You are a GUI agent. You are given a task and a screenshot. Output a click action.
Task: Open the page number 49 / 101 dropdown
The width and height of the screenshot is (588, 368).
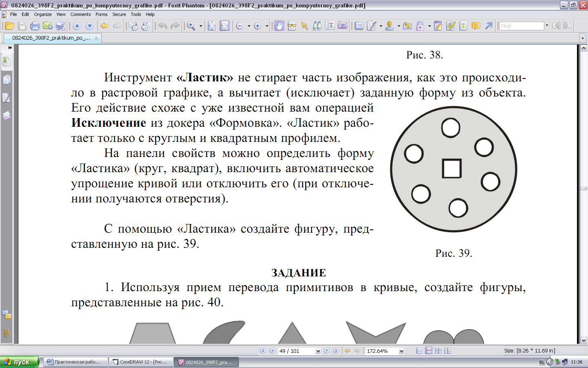pos(318,351)
